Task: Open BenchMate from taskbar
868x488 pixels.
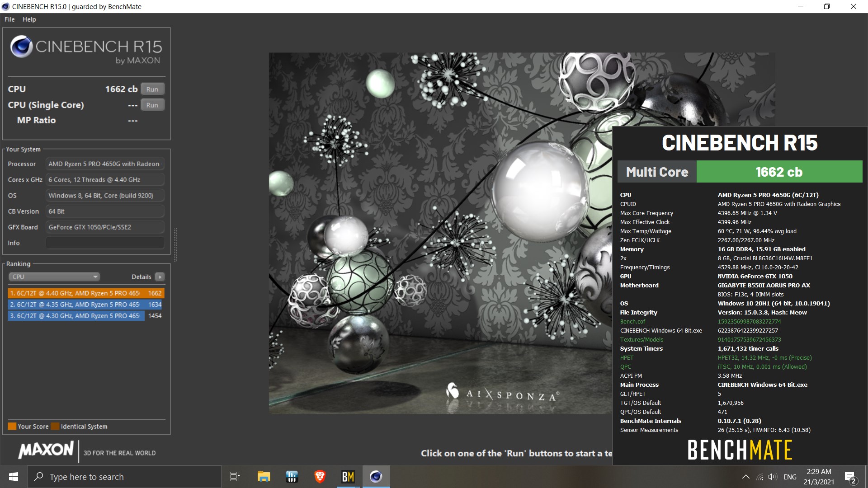Action: (348, 477)
